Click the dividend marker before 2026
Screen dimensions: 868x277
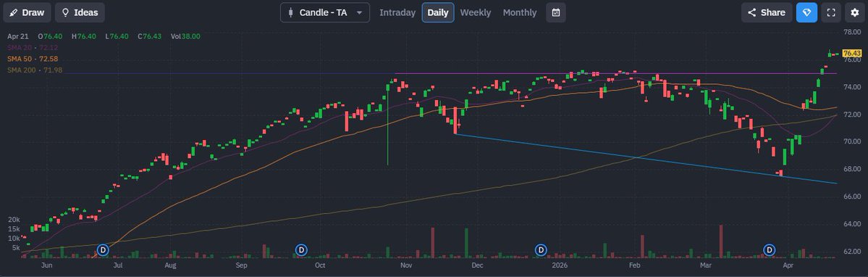[x=542, y=250]
